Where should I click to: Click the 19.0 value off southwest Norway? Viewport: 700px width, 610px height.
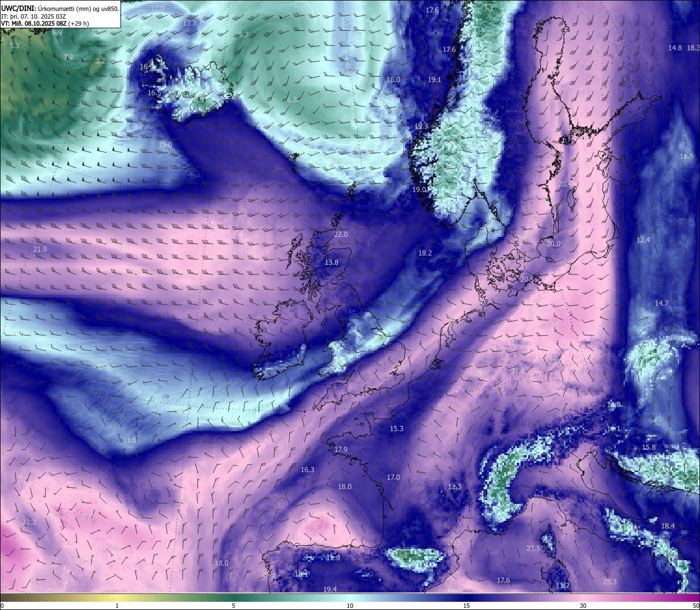tap(419, 189)
